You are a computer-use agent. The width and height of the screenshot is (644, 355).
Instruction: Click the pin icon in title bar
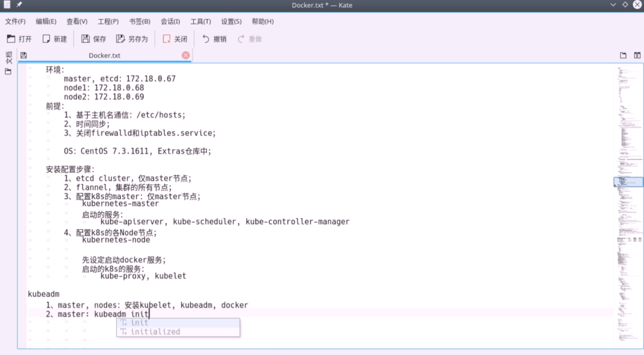[x=19, y=5]
